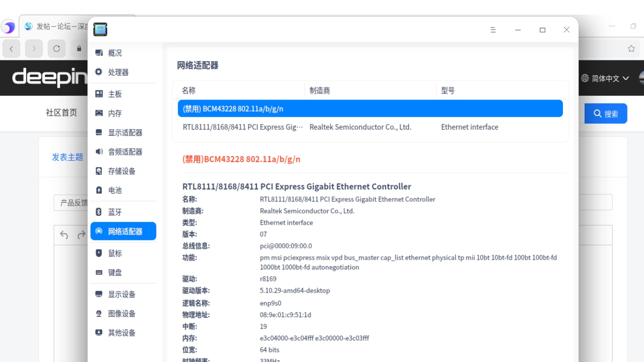The height and width of the screenshot is (362, 644).
Task: Click 网络适配器 page title heading
Action: tap(198, 66)
